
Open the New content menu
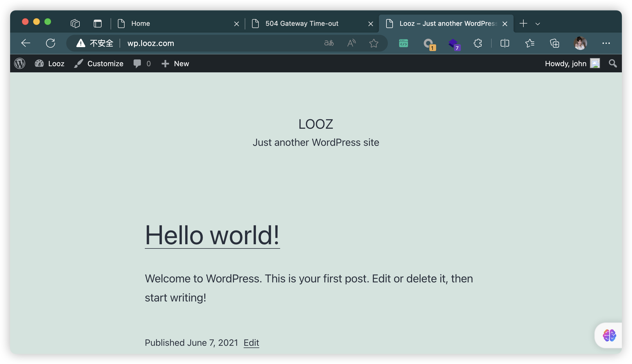click(x=175, y=63)
